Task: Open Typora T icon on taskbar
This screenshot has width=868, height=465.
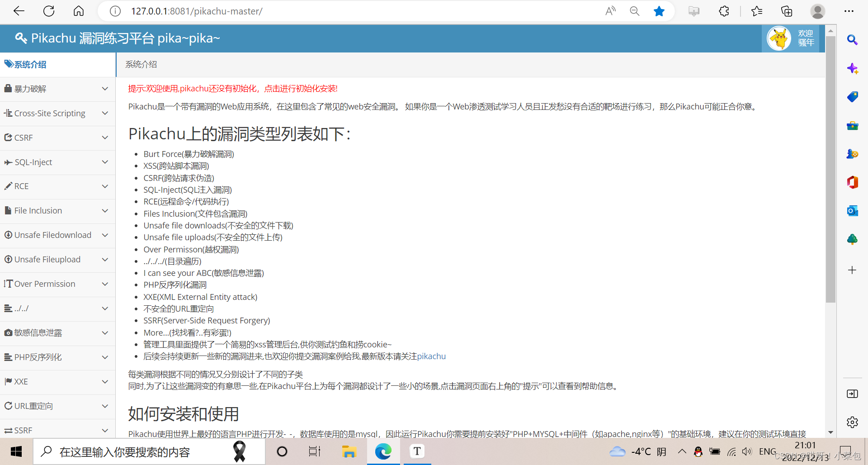Action: (417, 451)
